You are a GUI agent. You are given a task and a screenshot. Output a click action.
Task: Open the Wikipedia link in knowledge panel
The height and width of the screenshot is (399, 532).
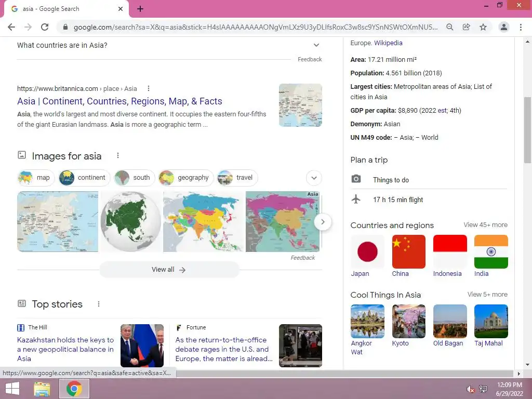click(388, 43)
